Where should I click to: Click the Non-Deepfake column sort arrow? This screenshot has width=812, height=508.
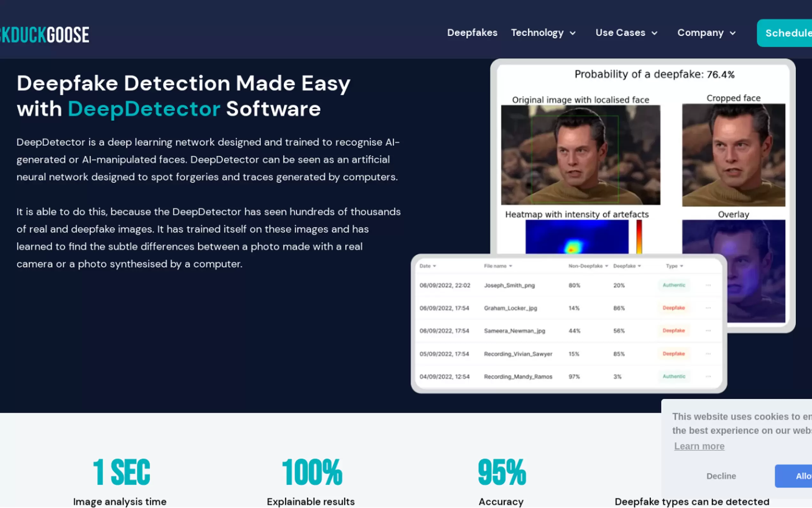[x=606, y=266]
